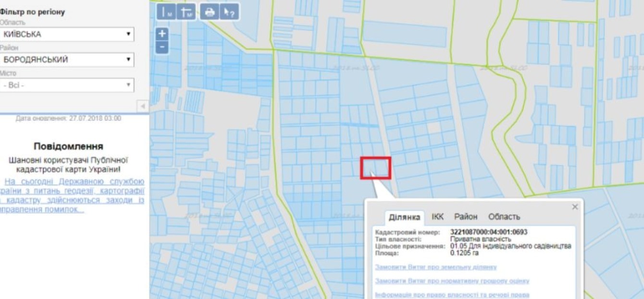Open the Область tab in popup
The image size is (644, 299).
504,217
